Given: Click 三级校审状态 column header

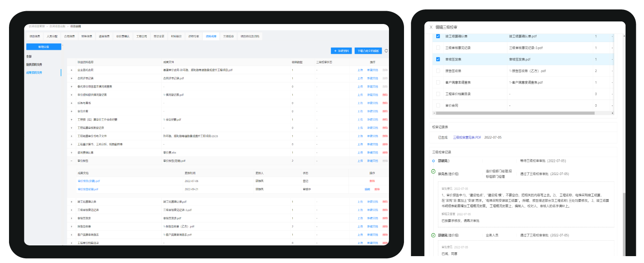Looking at the screenshot, I should [x=324, y=62].
